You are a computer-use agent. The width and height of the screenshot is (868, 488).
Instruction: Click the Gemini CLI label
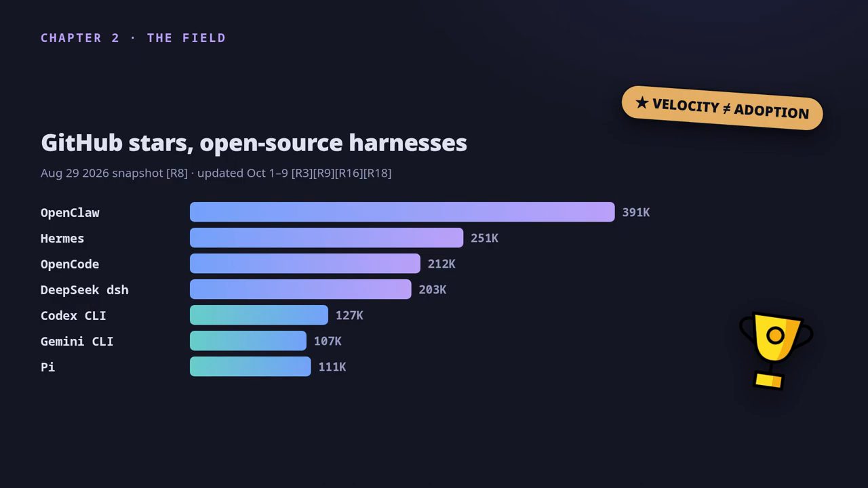(x=77, y=341)
